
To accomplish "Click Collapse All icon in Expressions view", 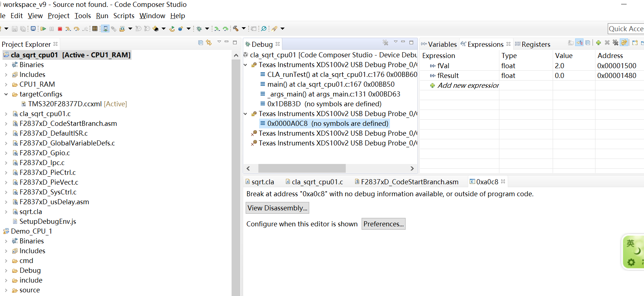I will click(588, 43).
